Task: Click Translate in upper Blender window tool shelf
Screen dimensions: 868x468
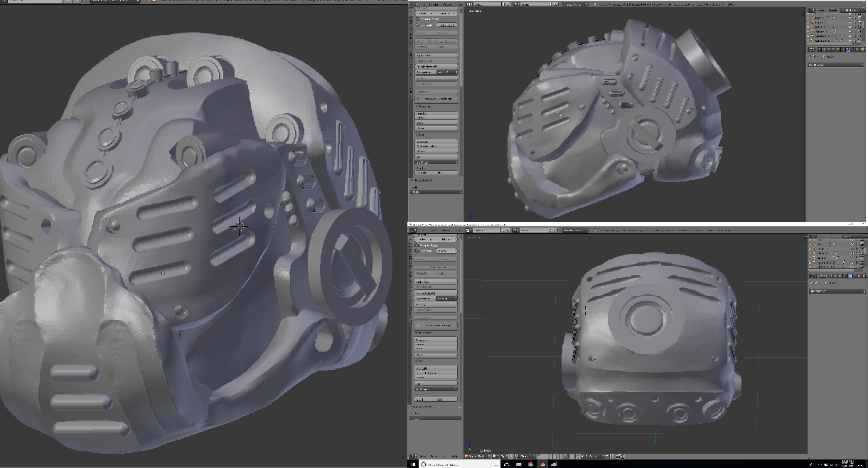Action: (x=436, y=114)
